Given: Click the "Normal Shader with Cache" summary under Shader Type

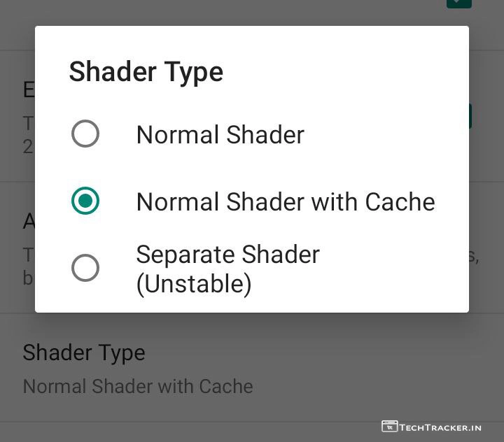Looking at the screenshot, I should click(x=138, y=386).
